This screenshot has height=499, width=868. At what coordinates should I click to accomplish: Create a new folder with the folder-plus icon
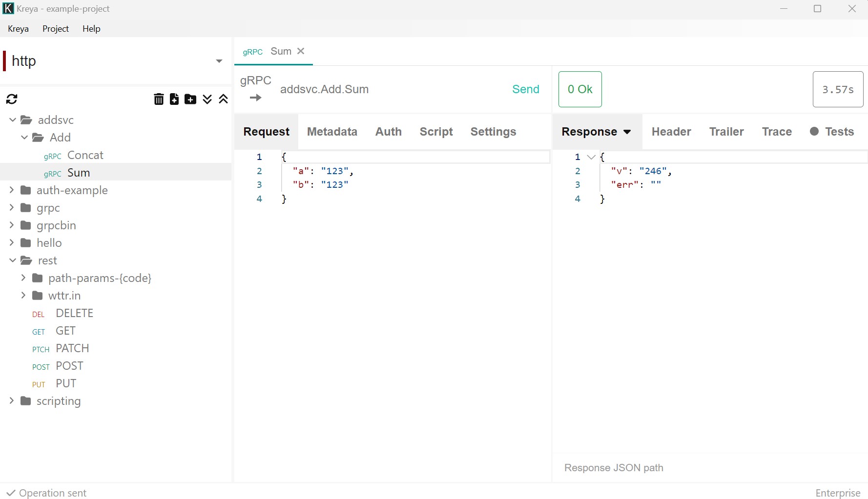pos(190,99)
